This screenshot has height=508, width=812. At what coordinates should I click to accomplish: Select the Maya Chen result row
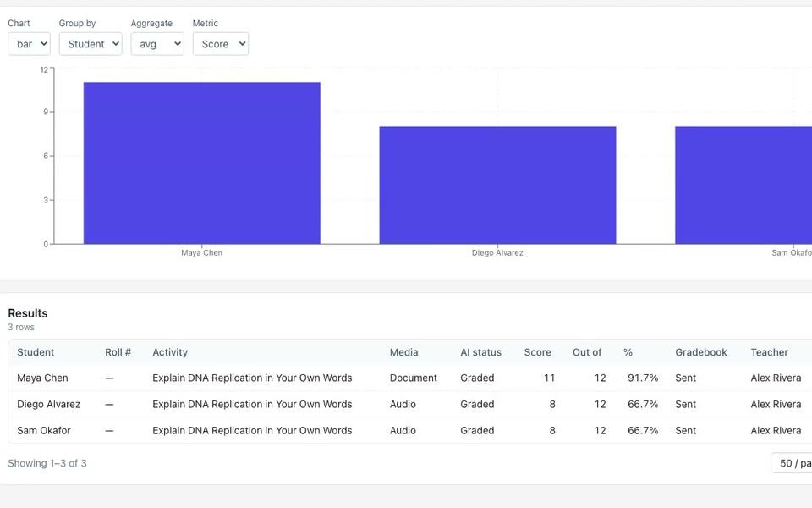[x=410, y=378]
